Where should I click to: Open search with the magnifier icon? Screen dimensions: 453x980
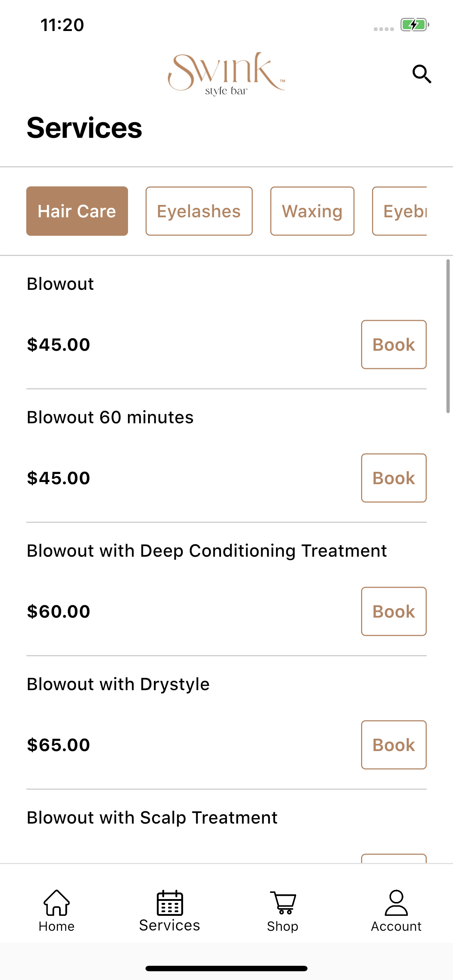pos(422,74)
